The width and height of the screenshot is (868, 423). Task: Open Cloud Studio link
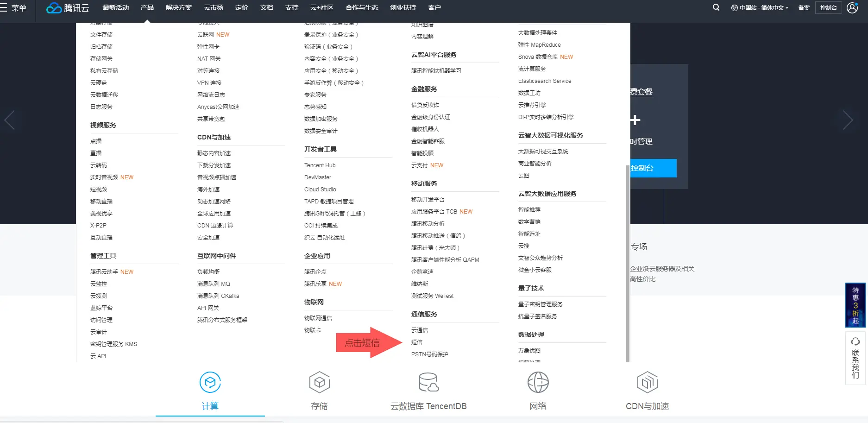pyautogui.click(x=320, y=189)
